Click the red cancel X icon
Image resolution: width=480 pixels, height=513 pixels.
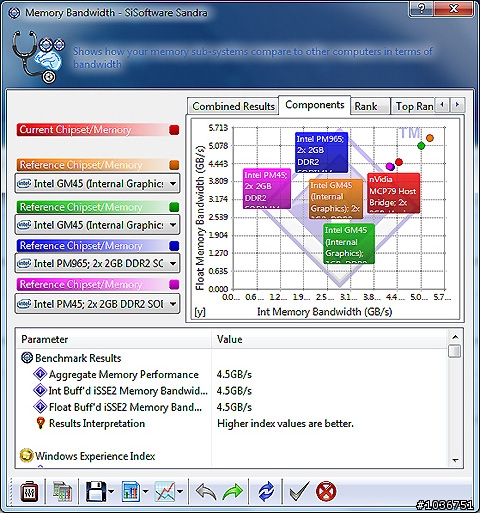point(326,492)
